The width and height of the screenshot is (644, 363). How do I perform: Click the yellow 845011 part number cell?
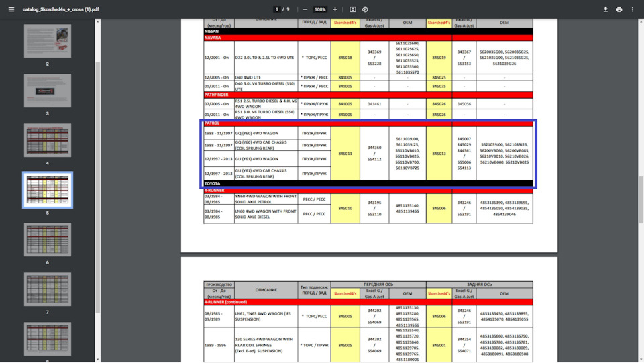(345, 154)
